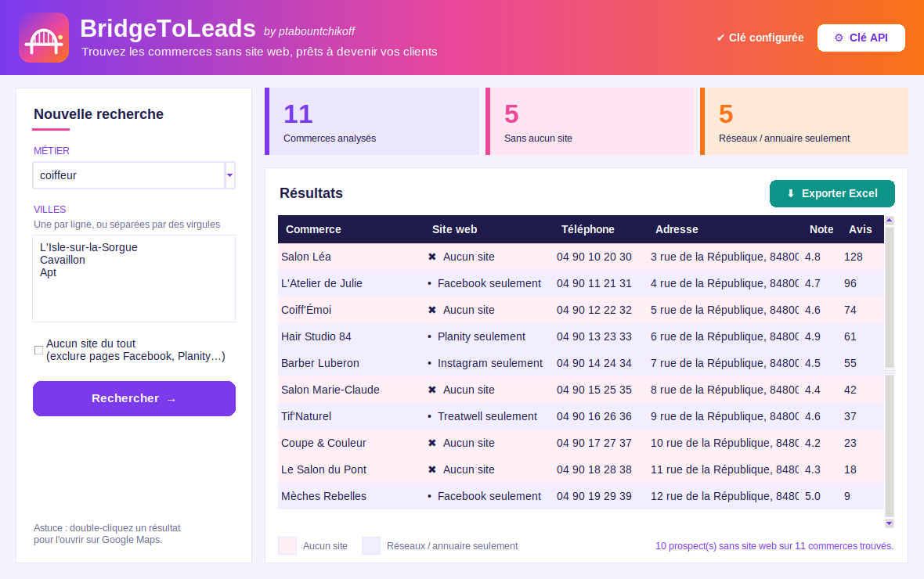
Task: Enable the 'Aucun site du tout' checkbox
Action: (39, 350)
